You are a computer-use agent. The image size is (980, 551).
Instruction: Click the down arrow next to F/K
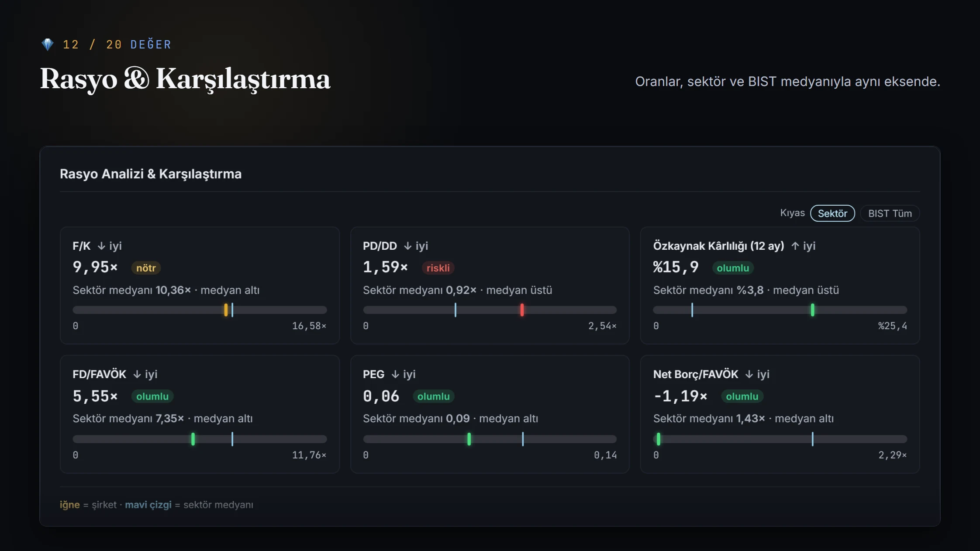(x=101, y=246)
